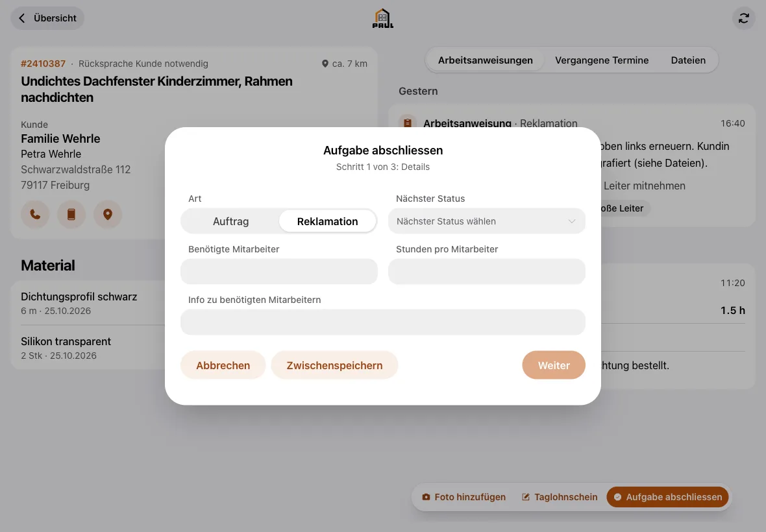Open map location pin button

(x=108, y=214)
